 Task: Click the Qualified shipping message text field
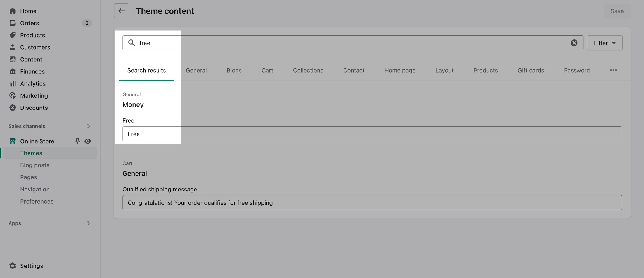pyautogui.click(x=372, y=203)
